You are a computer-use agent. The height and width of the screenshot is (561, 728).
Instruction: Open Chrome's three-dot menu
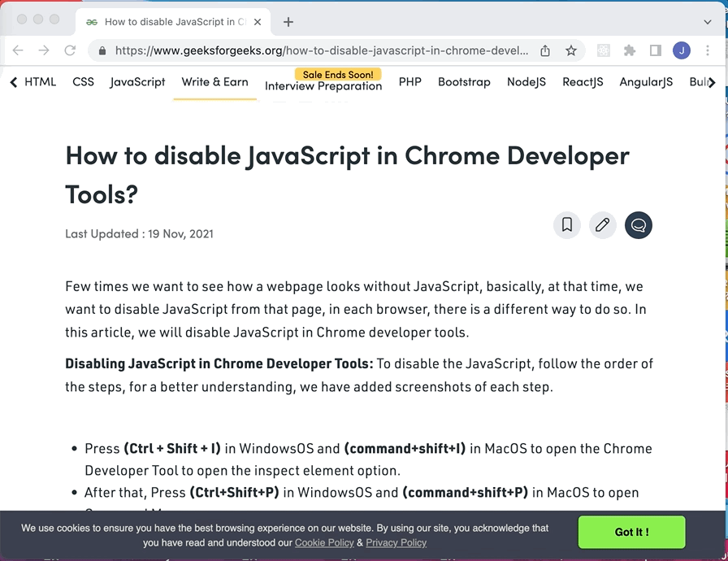707,50
